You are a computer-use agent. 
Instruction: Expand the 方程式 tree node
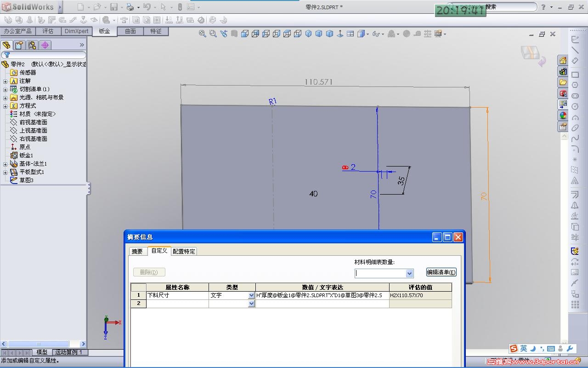(x=6, y=106)
